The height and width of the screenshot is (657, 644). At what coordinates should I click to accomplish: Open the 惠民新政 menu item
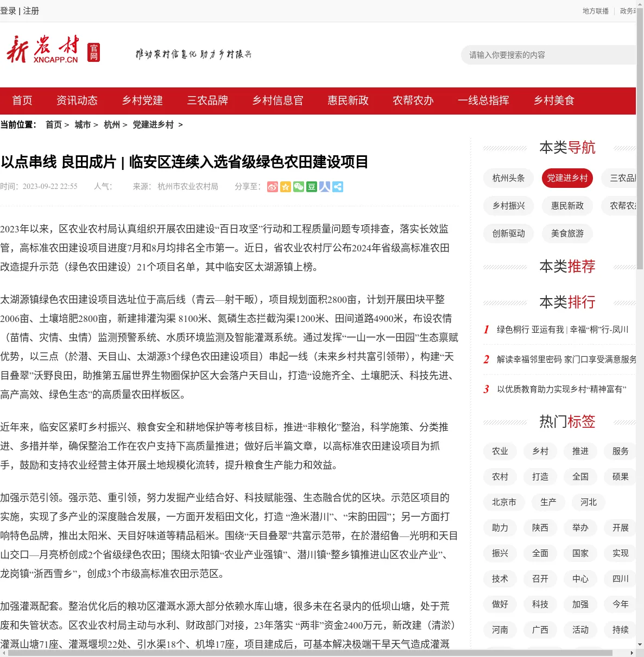point(348,100)
